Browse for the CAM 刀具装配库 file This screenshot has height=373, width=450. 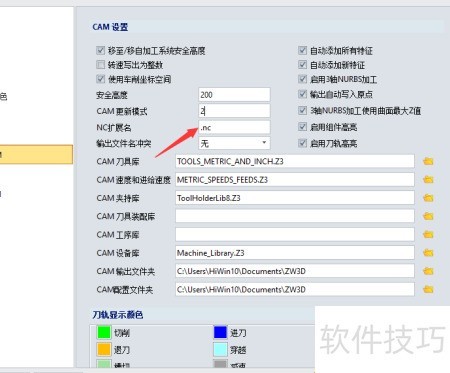click(x=428, y=216)
